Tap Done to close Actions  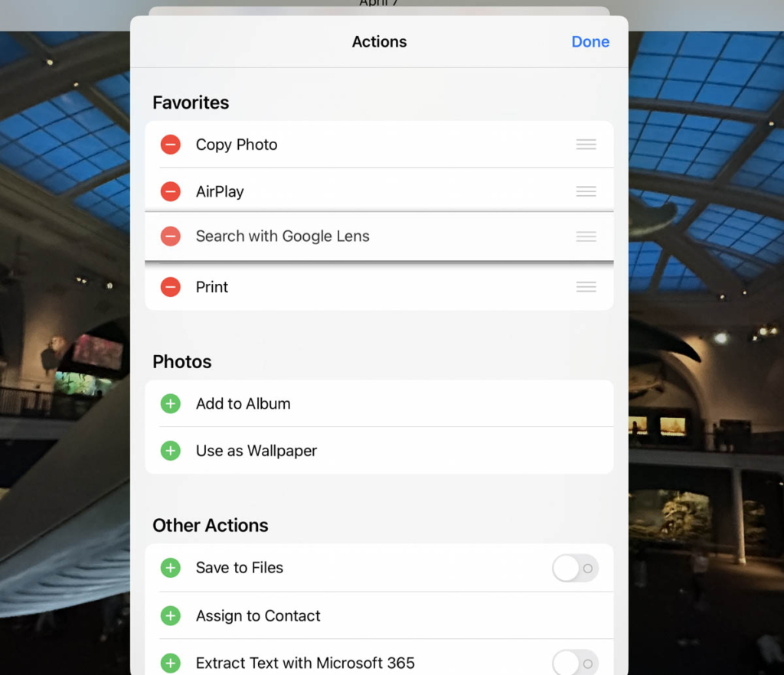(x=590, y=42)
